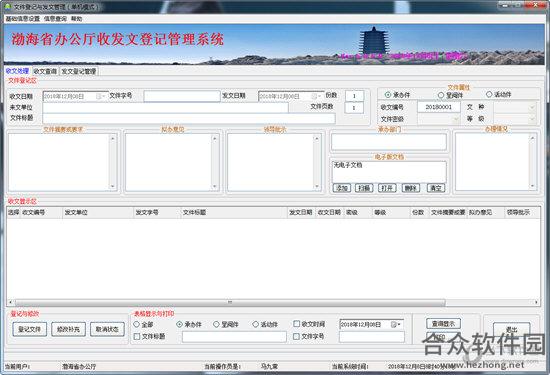The image size is (550, 375).
Task: Select the 呈阅件 radio in print options
Action: tap(216, 324)
